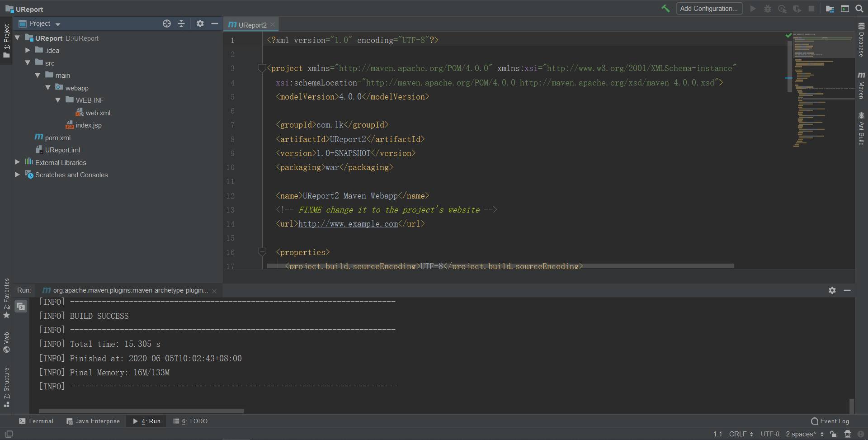This screenshot has width=868, height=440.
Task: Open the Project panel settings gear
Action: click(x=200, y=24)
